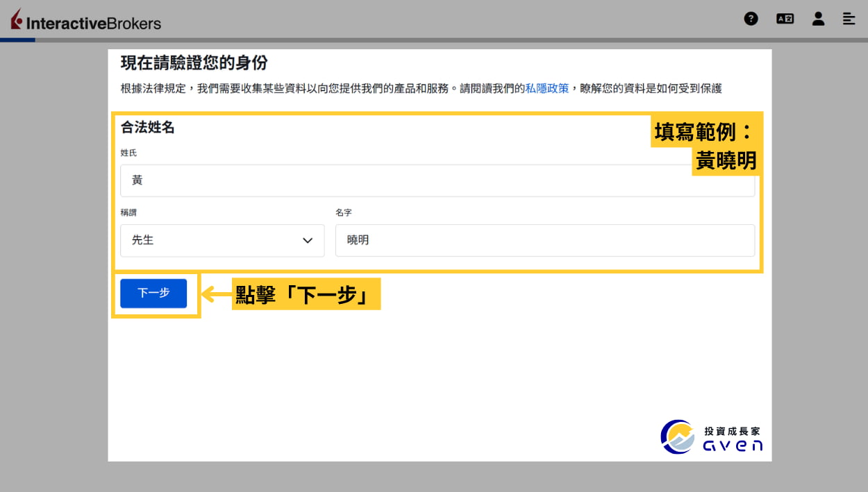Go to Interactive Brokers logo home

tap(86, 21)
